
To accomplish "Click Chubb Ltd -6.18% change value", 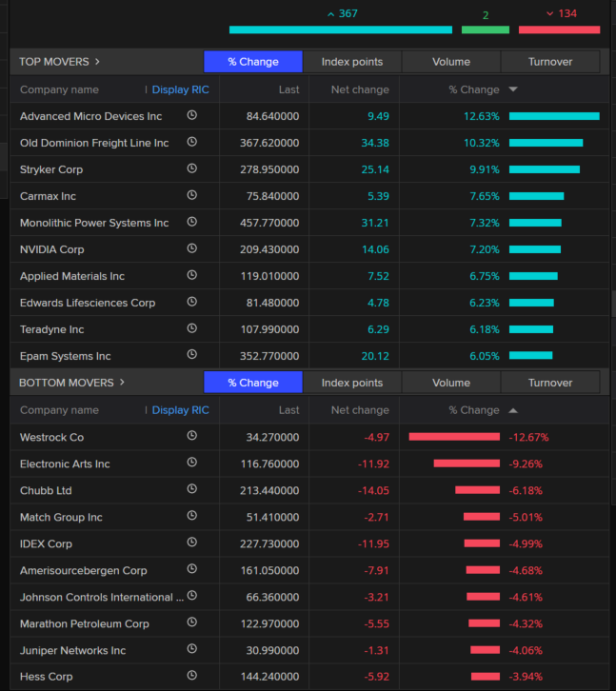I will 526,490.
